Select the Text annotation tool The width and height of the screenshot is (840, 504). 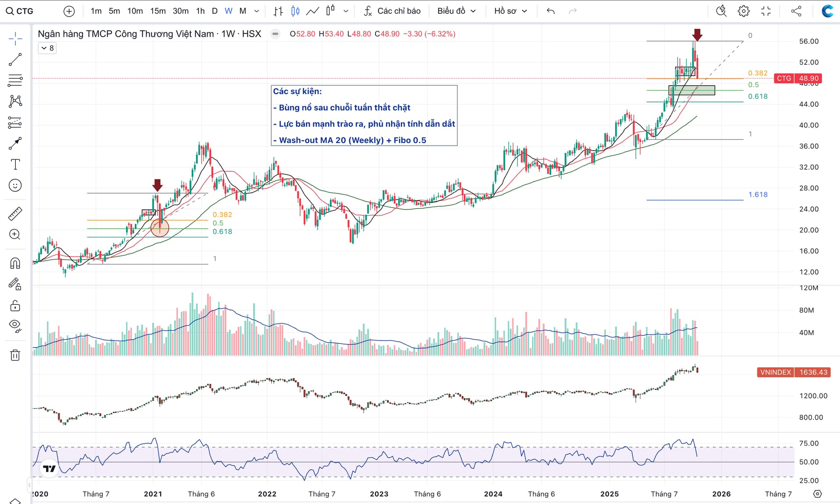pos(15,164)
